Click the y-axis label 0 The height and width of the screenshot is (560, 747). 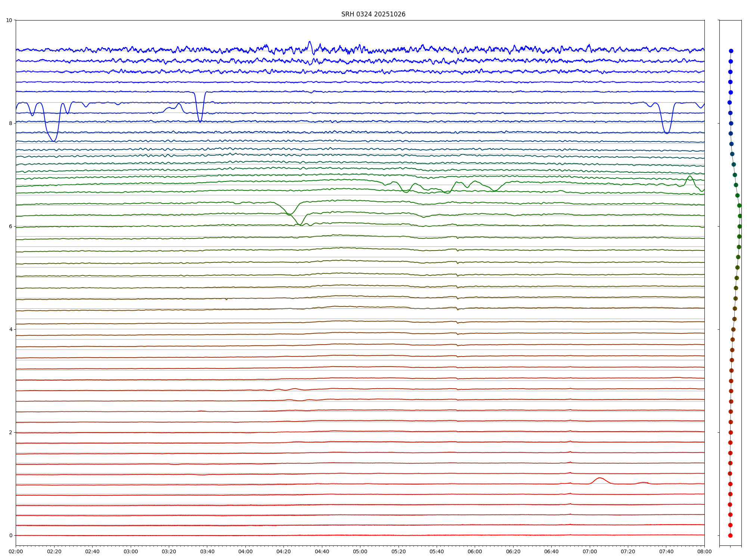coord(10,535)
